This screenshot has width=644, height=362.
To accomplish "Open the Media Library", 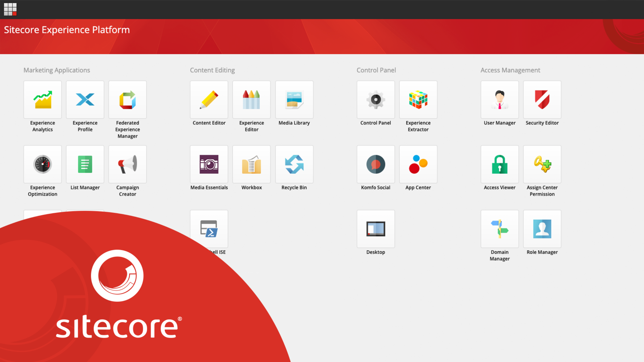I will tap(294, 100).
